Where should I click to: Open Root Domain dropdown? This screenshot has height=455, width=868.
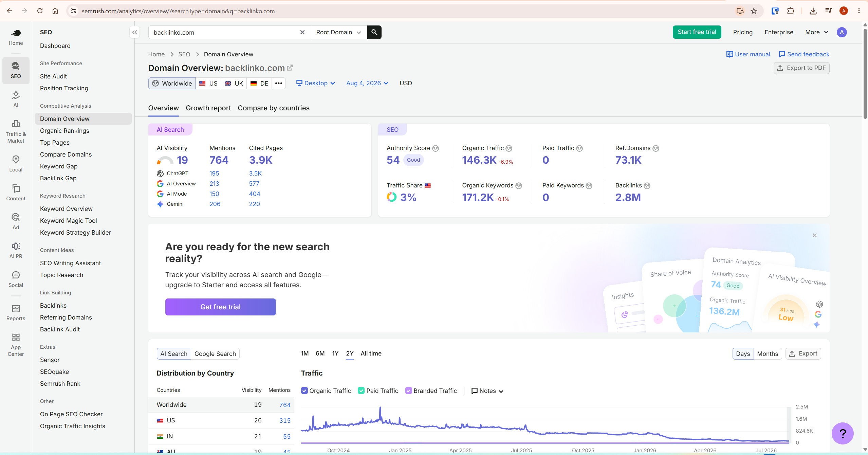[339, 32]
